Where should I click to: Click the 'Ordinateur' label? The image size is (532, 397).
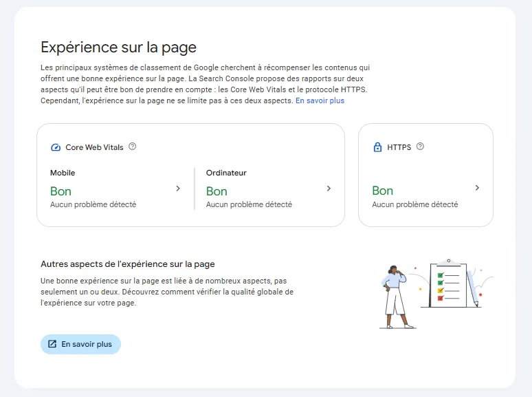[226, 173]
